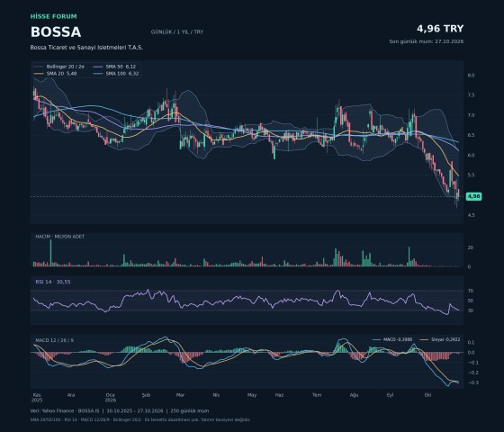Click the 'Tem' month label
The image size is (504, 432).
pos(317,395)
